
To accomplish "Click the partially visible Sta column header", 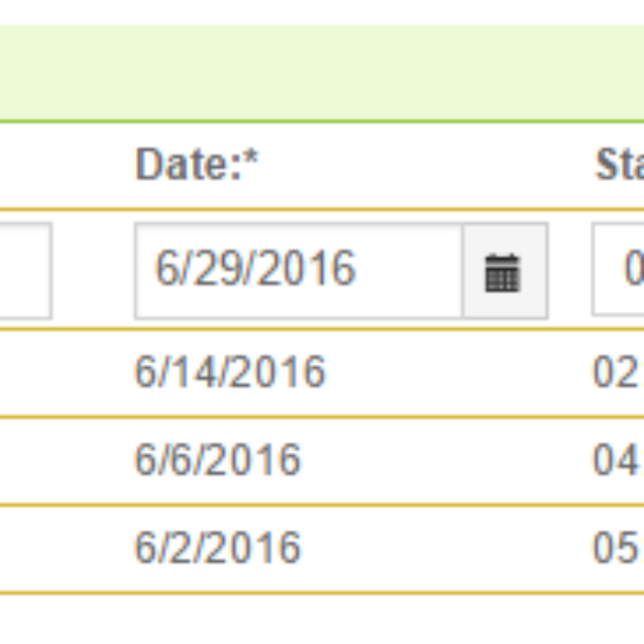I will 620,164.
